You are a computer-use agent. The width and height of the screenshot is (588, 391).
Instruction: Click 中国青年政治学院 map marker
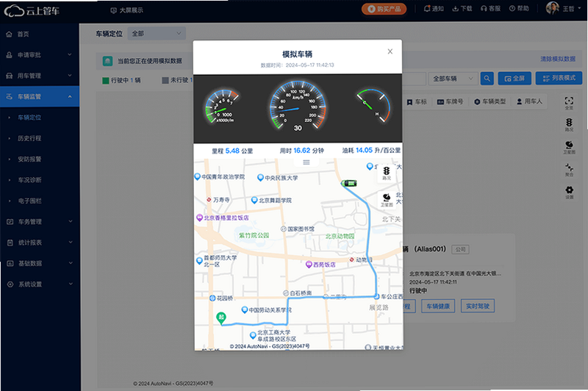tap(219, 176)
